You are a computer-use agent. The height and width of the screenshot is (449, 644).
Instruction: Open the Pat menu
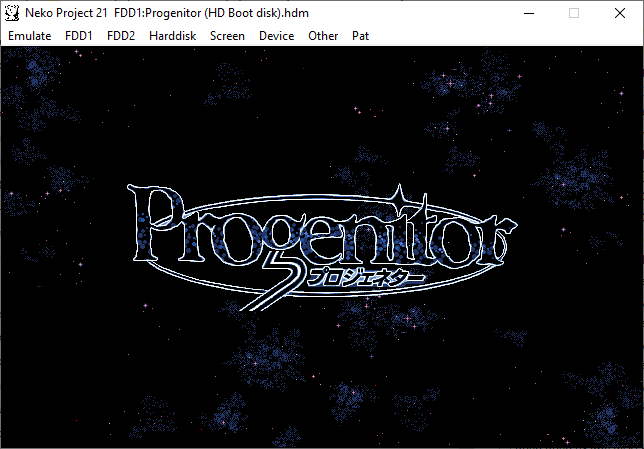click(x=360, y=36)
